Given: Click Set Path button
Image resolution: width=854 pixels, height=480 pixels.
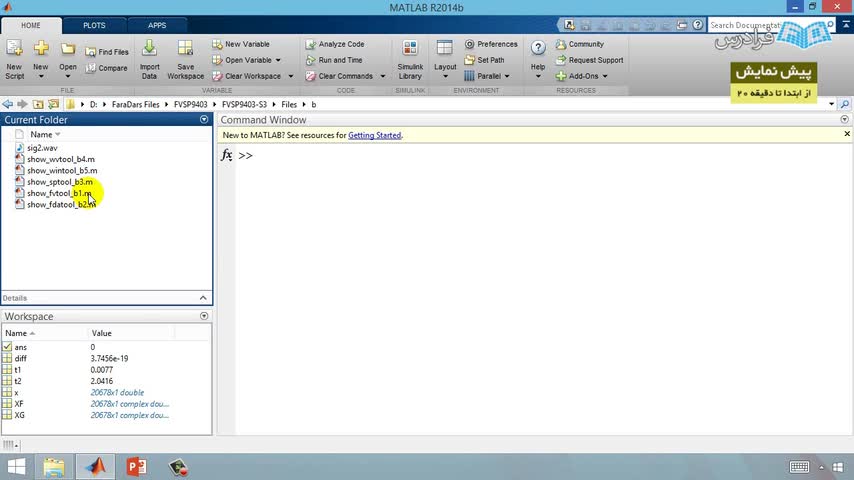Looking at the screenshot, I should click(x=484, y=60).
